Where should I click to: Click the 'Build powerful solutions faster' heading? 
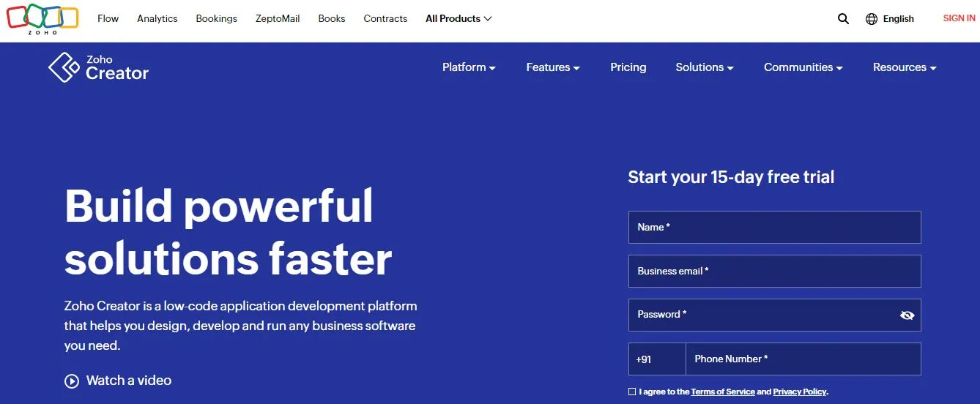(228, 232)
